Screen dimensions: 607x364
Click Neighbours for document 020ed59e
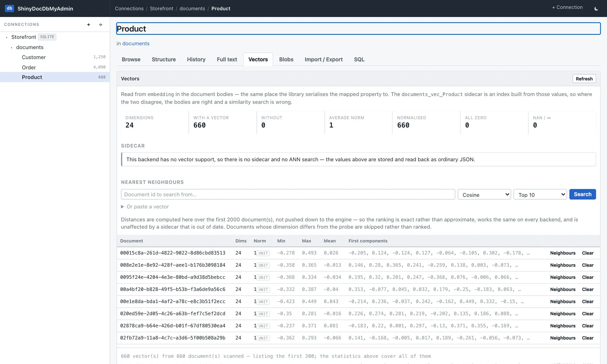click(x=563, y=314)
